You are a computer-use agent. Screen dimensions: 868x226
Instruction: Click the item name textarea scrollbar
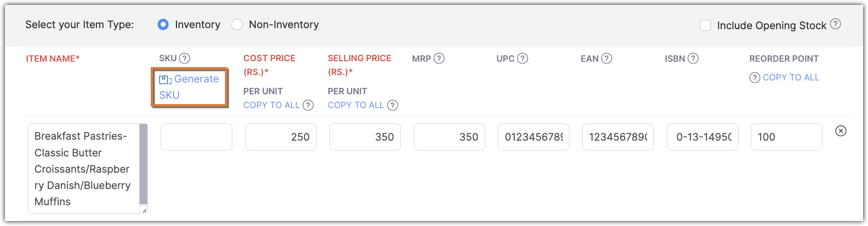(x=143, y=164)
